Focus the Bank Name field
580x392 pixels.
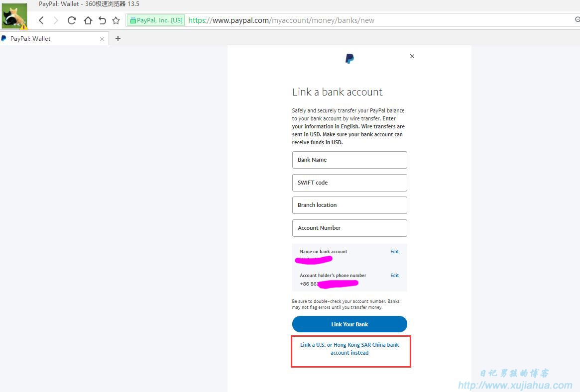349,160
